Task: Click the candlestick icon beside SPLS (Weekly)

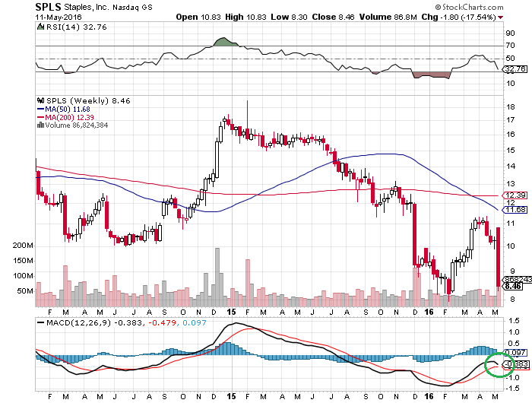Action: pyautogui.click(x=40, y=100)
